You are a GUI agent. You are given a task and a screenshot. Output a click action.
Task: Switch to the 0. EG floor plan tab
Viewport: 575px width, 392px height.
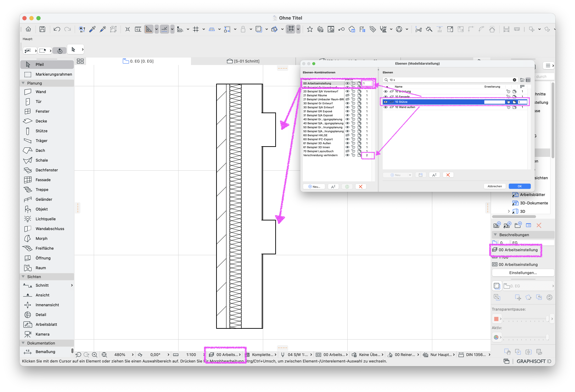point(138,61)
